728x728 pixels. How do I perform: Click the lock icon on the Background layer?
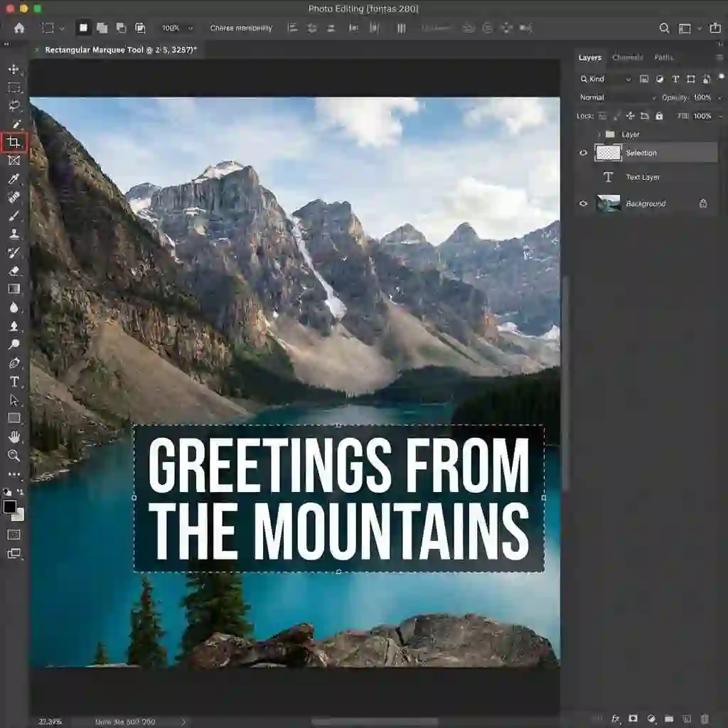tap(703, 204)
